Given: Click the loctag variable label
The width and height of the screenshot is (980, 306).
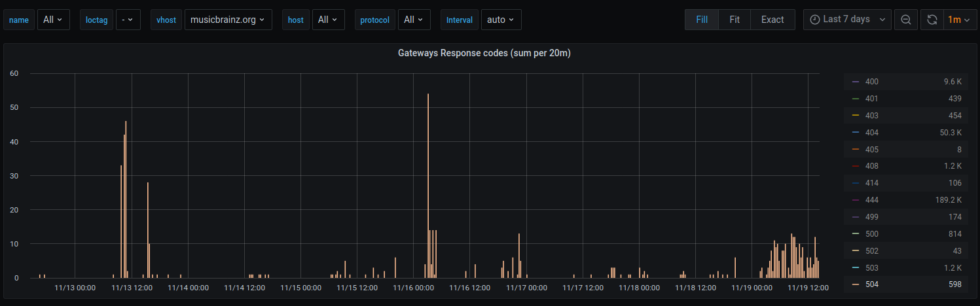Looking at the screenshot, I should [96, 20].
